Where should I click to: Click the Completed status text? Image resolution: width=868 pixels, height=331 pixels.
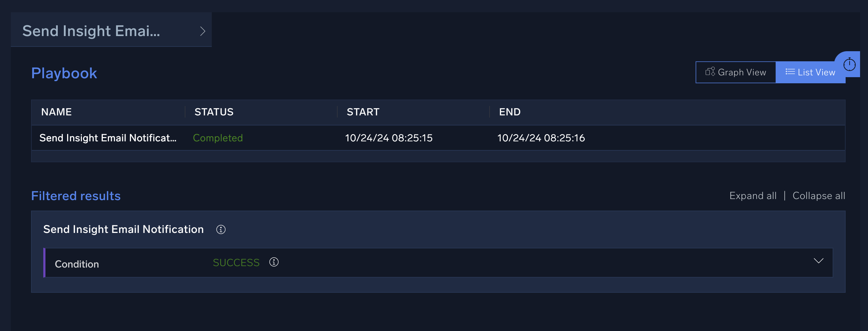coord(218,138)
